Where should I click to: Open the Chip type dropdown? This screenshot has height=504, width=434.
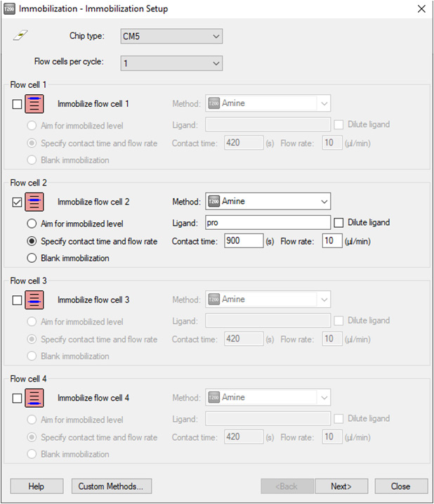[171, 36]
